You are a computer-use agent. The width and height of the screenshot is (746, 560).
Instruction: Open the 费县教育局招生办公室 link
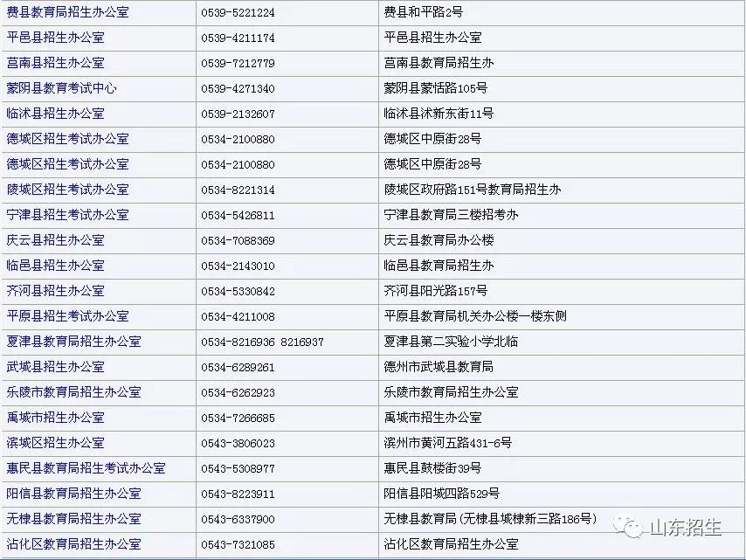coord(67,12)
